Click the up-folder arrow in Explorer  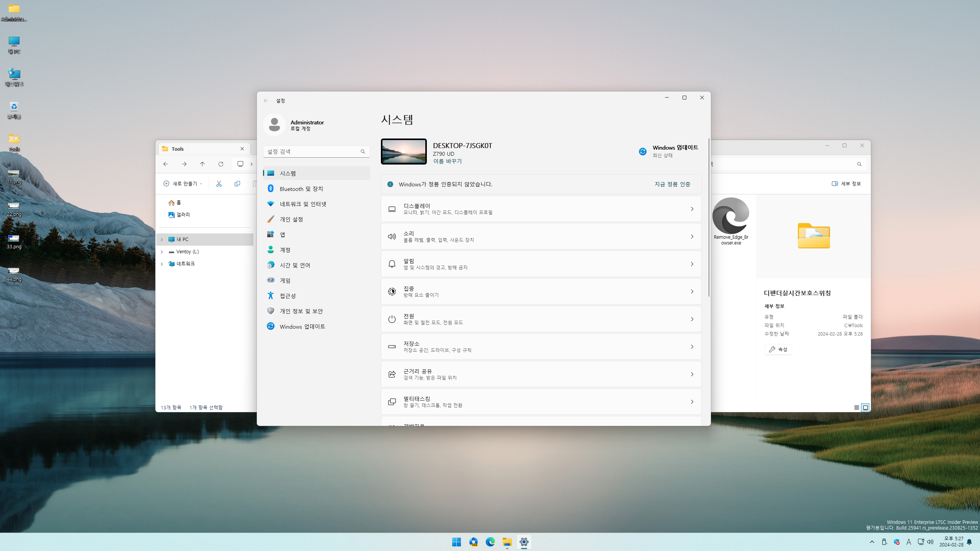coord(203,164)
